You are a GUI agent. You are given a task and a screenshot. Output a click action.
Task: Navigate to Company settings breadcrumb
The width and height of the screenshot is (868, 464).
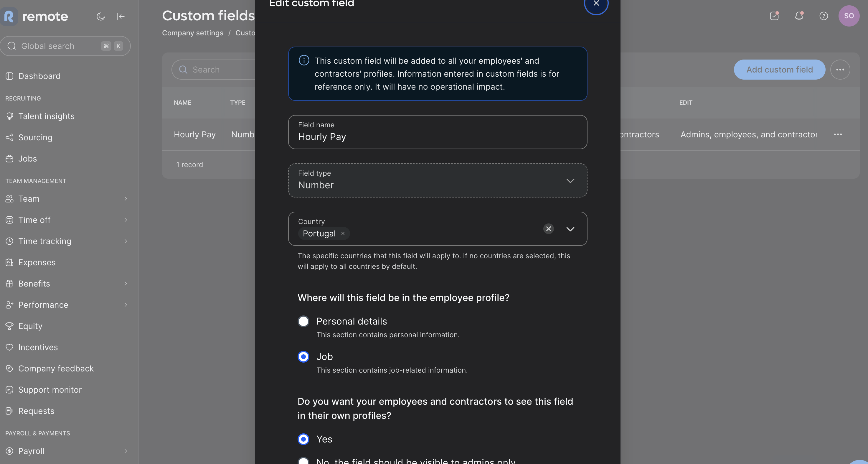tap(192, 33)
